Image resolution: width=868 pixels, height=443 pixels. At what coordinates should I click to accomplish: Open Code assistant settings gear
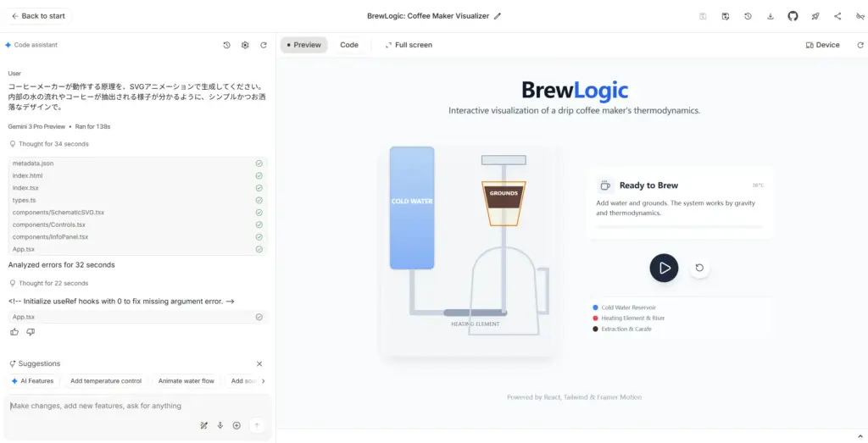pos(245,45)
